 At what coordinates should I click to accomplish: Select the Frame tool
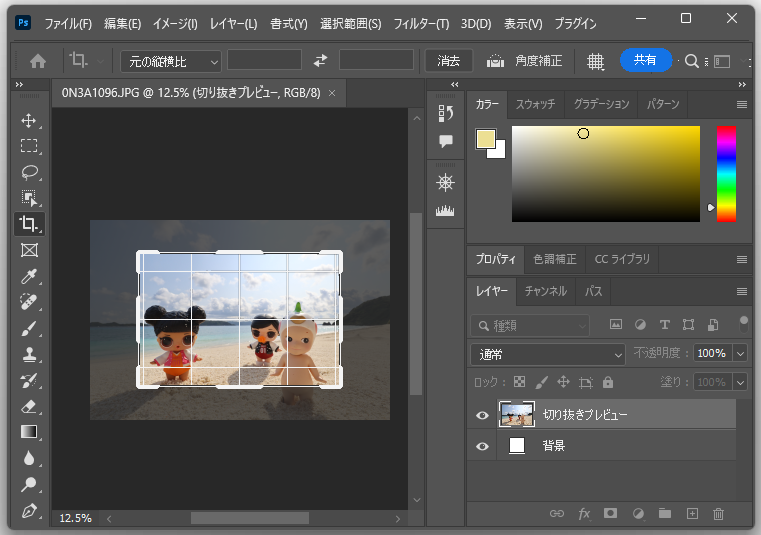click(x=29, y=250)
